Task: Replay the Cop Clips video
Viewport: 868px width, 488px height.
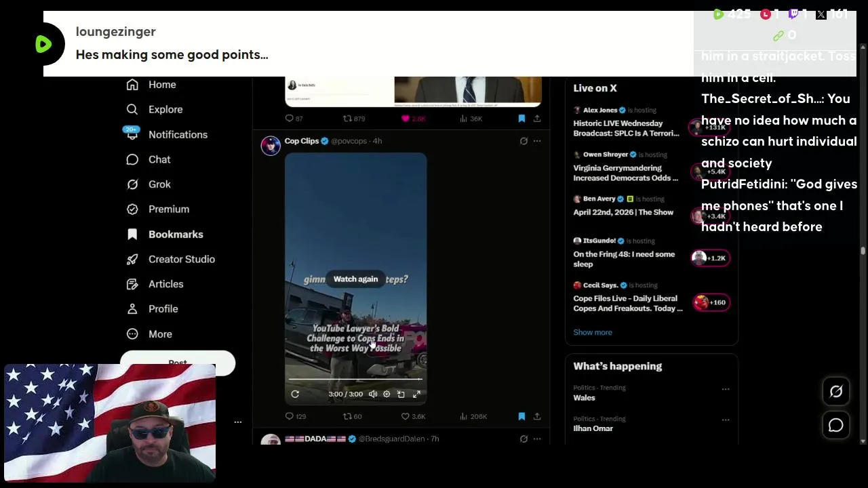Action: tap(295, 394)
